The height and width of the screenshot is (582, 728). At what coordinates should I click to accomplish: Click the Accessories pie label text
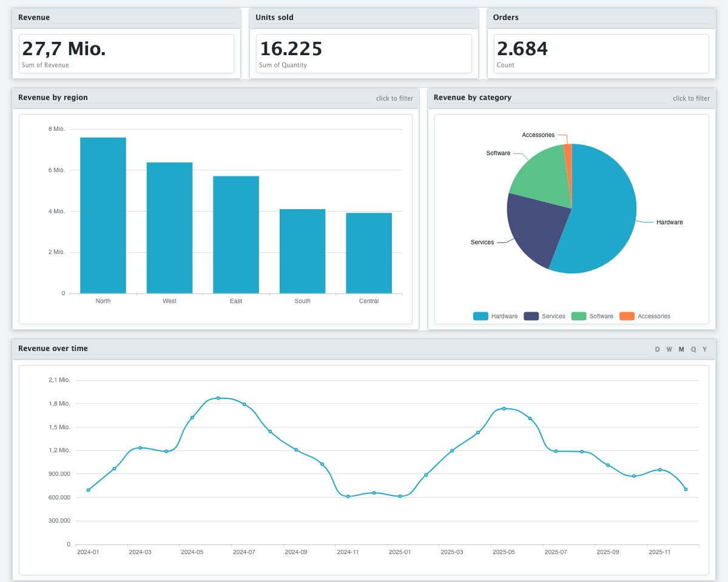(x=538, y=135)
